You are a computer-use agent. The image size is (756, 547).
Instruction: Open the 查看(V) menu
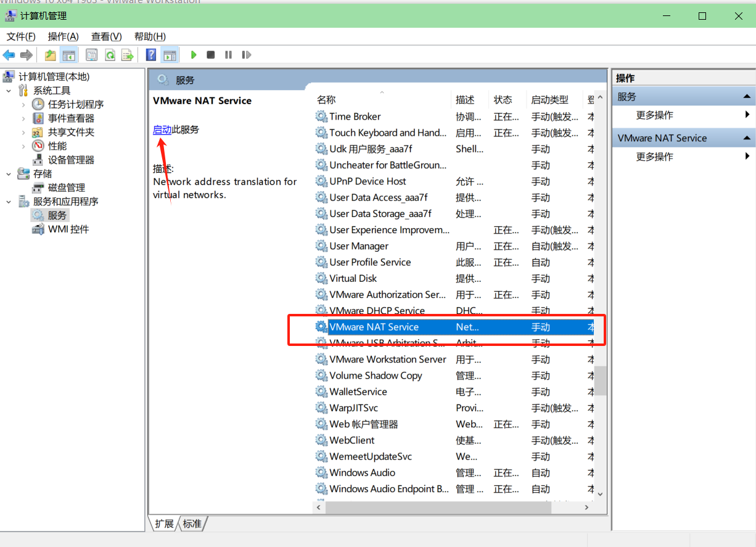107,36
